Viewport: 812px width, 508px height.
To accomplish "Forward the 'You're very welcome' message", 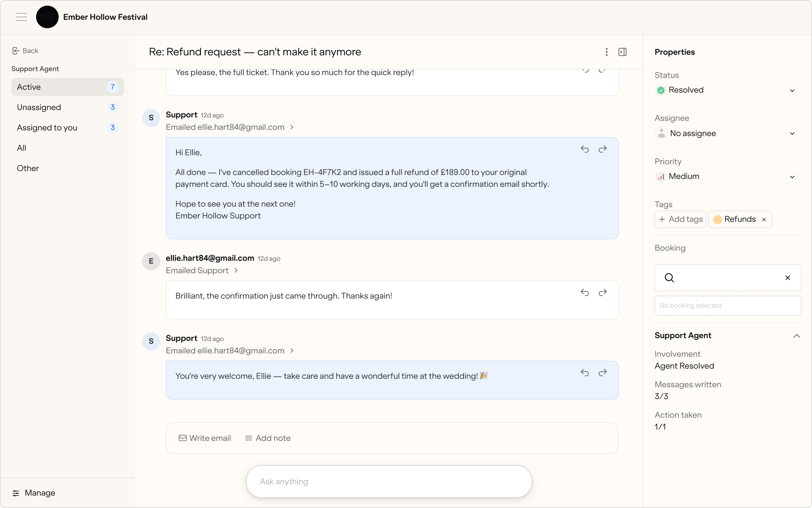I will pyautogui.click(x=603, y=373).
